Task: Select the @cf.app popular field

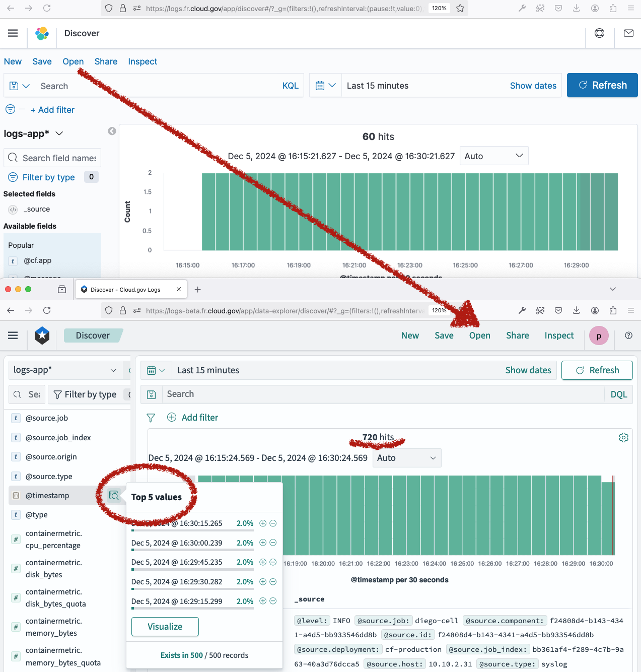Action: coord(38,260)
